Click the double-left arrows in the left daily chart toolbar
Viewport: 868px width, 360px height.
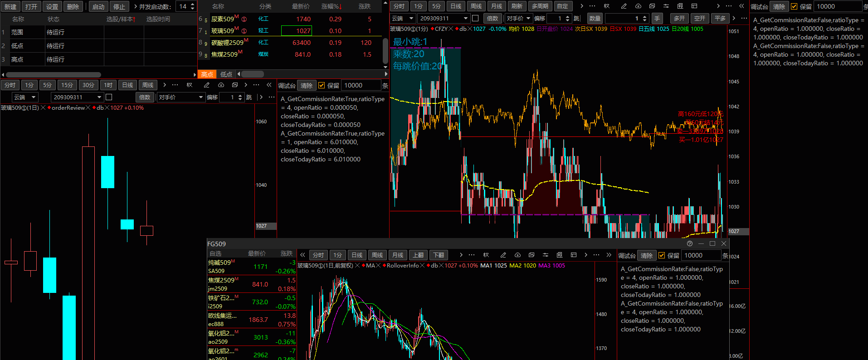tap(269, 85)
